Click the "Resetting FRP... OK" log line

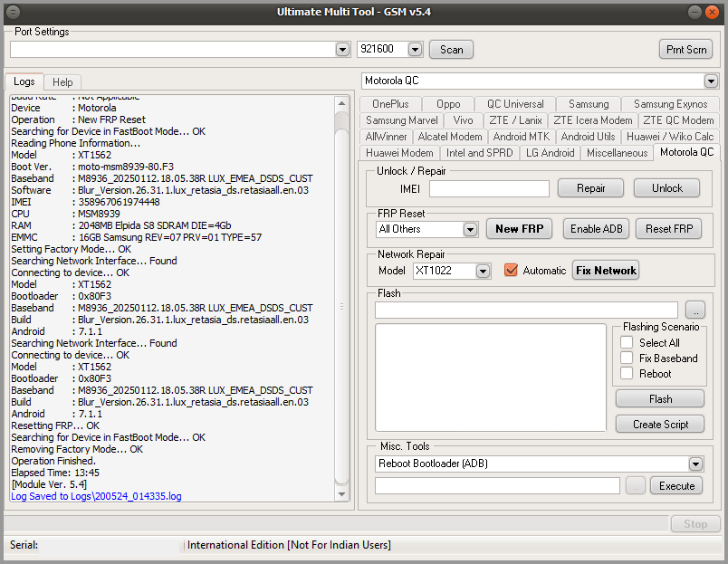pos(55,425)
